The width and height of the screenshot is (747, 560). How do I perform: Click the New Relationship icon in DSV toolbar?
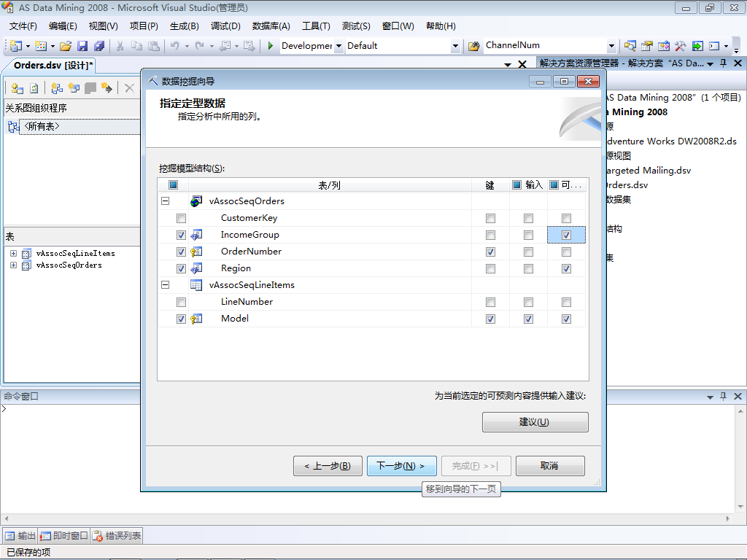tap(107, 88)
